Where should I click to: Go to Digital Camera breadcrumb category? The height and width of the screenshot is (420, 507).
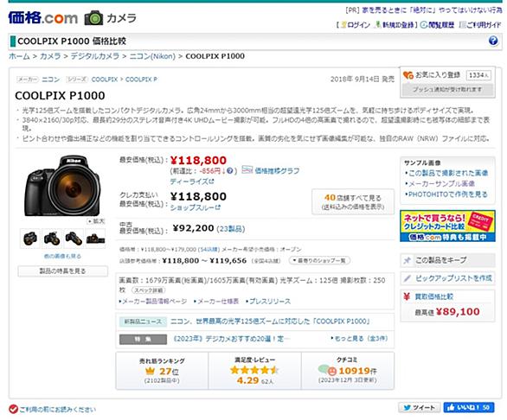pos(95,56)
